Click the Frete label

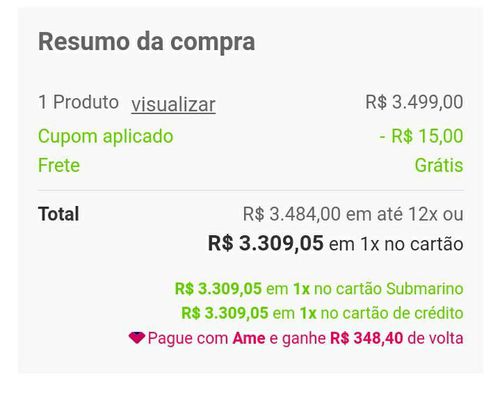pyautogui.click(x=59, y=165)
